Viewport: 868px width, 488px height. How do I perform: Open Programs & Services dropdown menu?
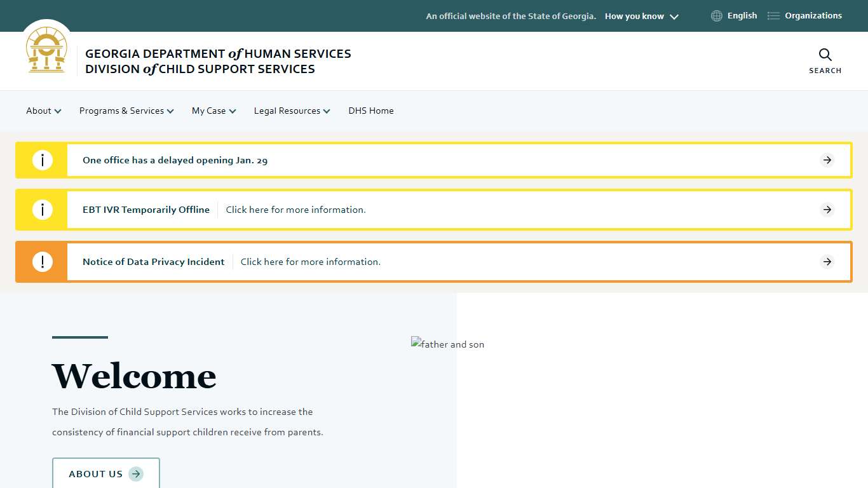tap(126, 111)
